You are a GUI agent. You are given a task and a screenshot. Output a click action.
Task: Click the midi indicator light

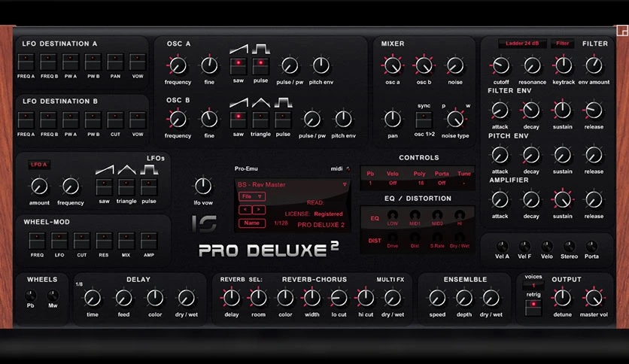pos(348,168)
